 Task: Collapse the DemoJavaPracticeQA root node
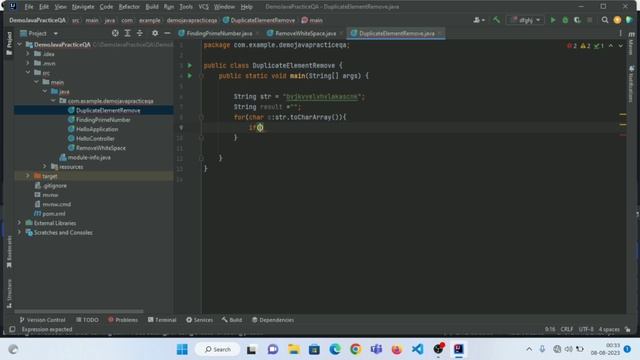coord(20,44)
